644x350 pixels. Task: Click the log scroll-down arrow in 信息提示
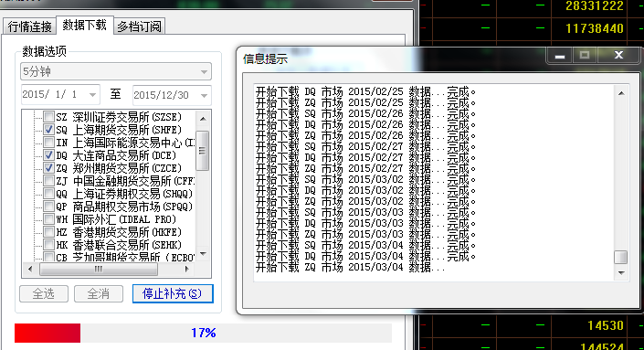[x=621, y=272]
